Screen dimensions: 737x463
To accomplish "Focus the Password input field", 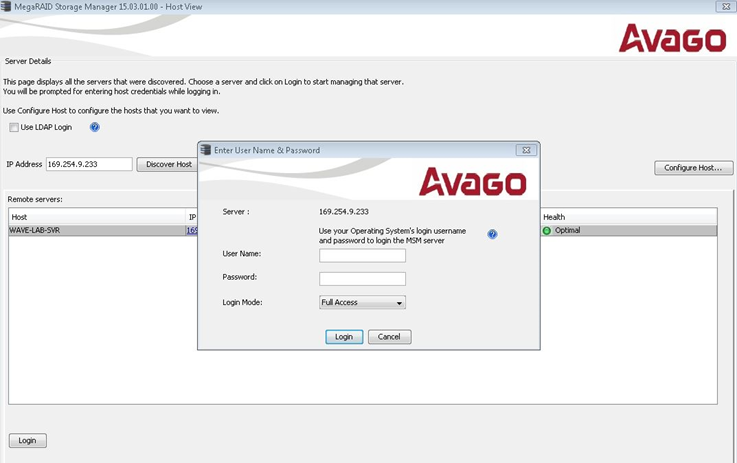I will pyautogui.click(x=362, y=279).
